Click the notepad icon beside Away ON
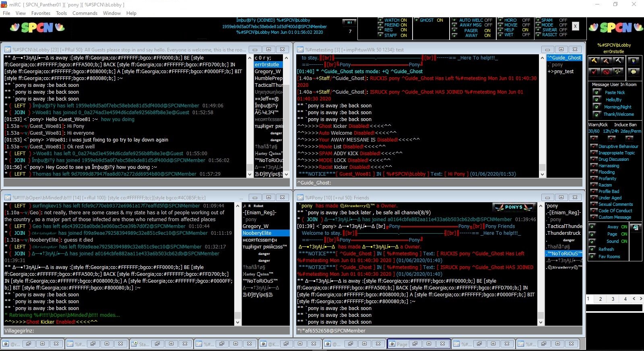Viewport: 644px width, 351px height. (636, 227)
